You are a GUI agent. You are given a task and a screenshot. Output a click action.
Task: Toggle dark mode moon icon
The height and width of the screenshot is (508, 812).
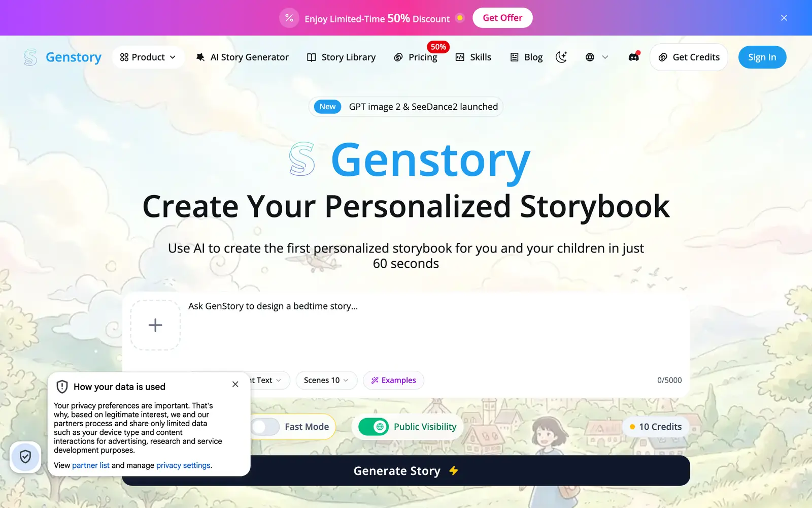[x=561, y=57]
